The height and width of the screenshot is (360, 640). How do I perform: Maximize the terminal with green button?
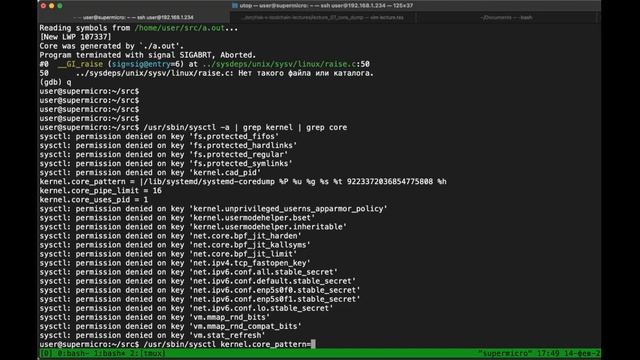pos(60,6)
